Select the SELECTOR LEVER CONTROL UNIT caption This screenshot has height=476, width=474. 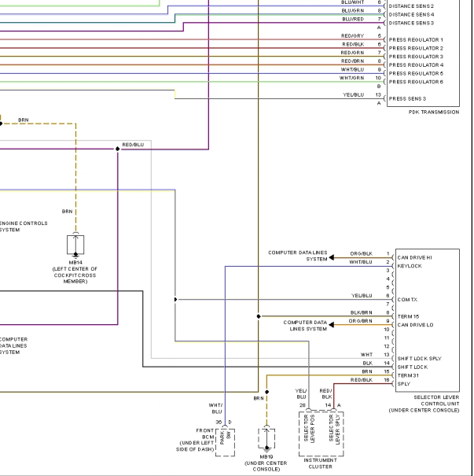(x=424, y=404)
